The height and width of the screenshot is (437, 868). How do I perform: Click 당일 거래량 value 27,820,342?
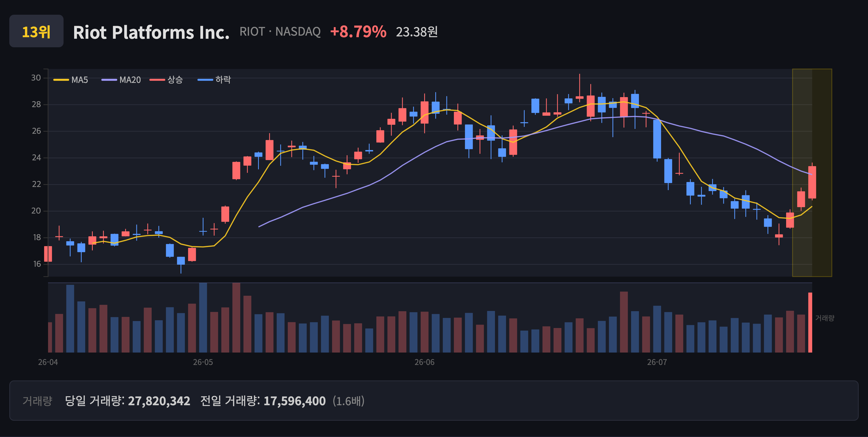(159, 401)
